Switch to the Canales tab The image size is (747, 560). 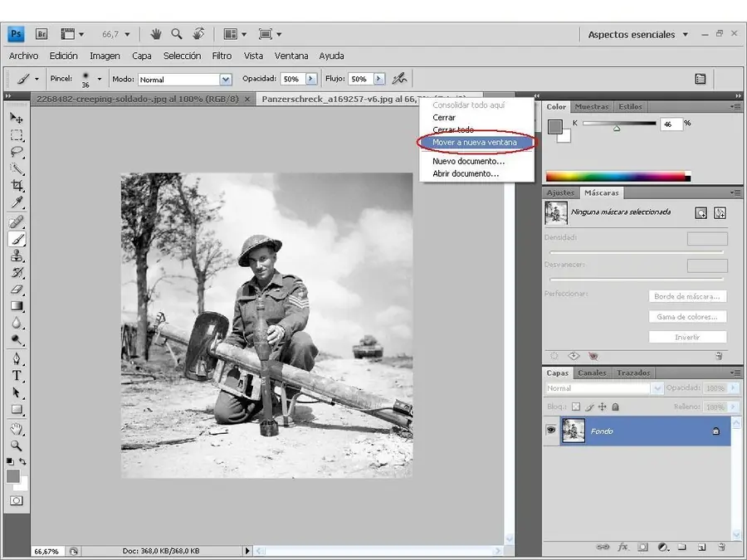592,373
